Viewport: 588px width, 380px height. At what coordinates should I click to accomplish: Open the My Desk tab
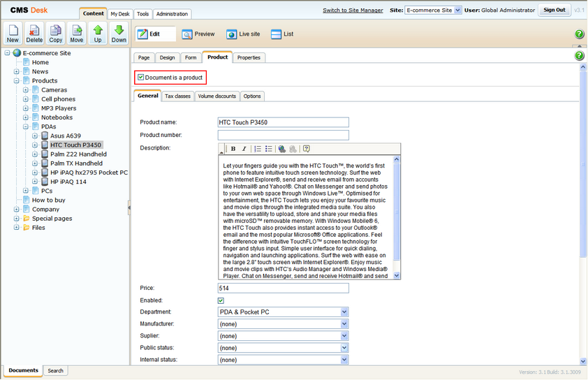click(120, 14)
